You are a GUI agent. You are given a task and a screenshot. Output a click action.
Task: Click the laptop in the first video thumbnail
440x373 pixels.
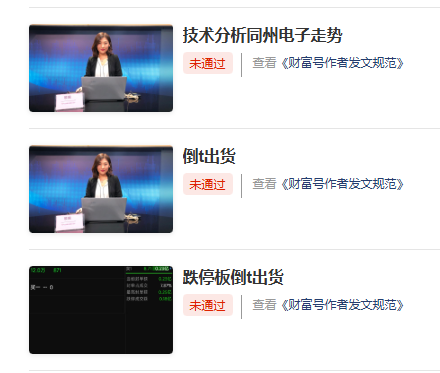(104, 88)
